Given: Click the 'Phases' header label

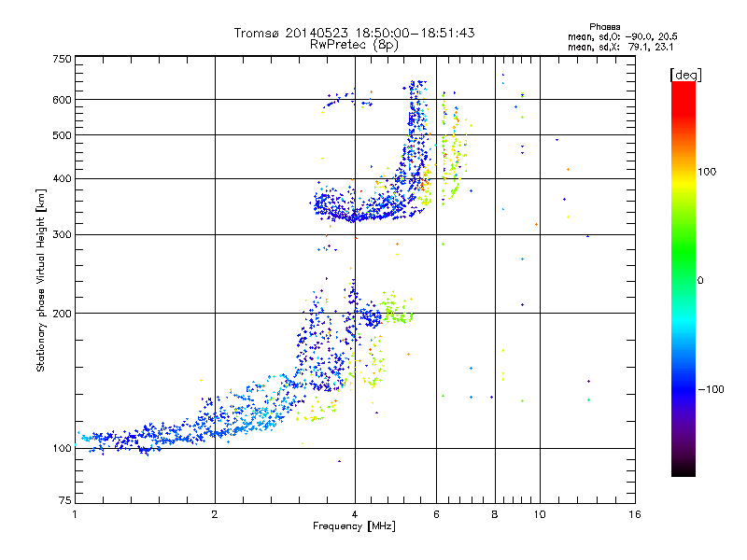Looking at the screenshot, I should click(604, 27).
